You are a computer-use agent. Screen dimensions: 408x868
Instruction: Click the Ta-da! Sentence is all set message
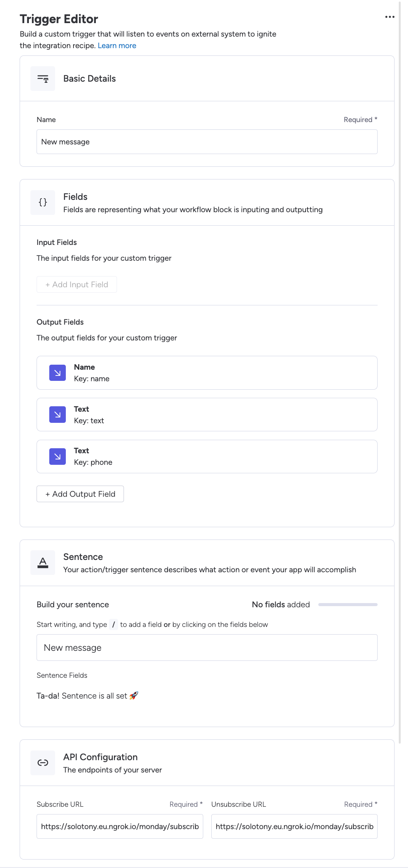click(x=87, y=696)
